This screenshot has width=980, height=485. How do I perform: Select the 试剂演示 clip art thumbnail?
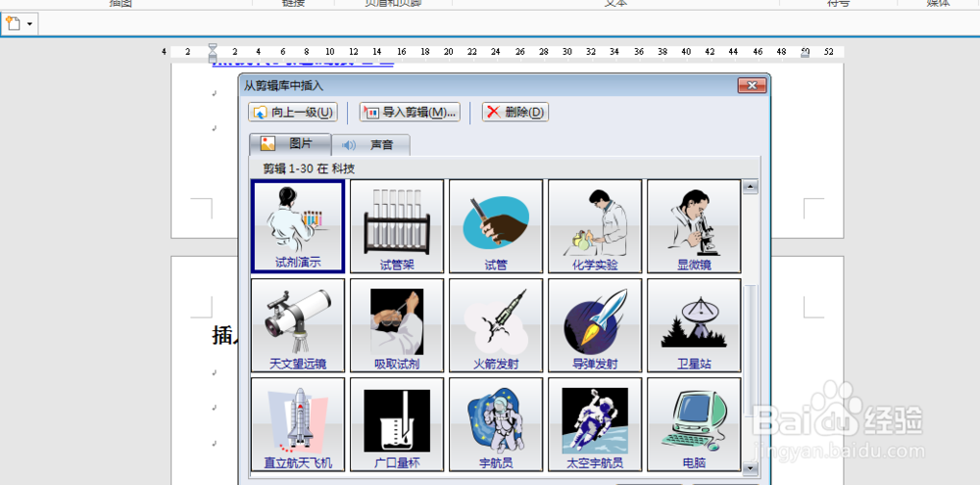(298, 226)
